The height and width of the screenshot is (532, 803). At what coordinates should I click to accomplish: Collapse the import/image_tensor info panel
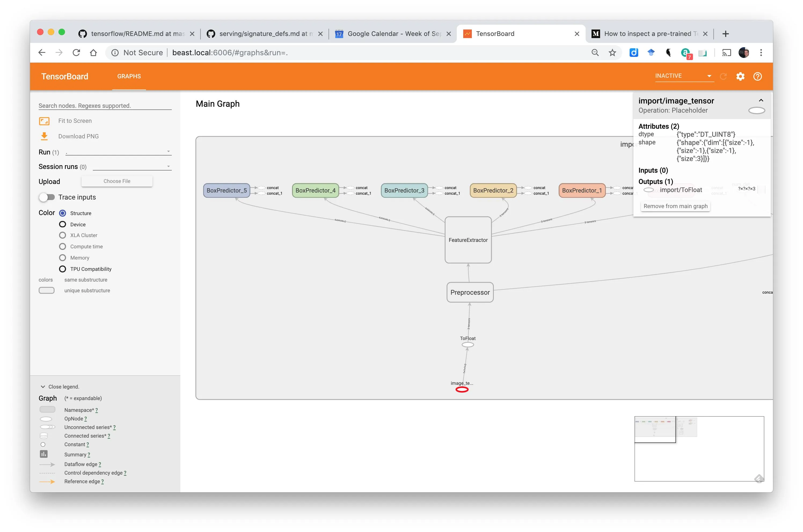tap(761, 101)
